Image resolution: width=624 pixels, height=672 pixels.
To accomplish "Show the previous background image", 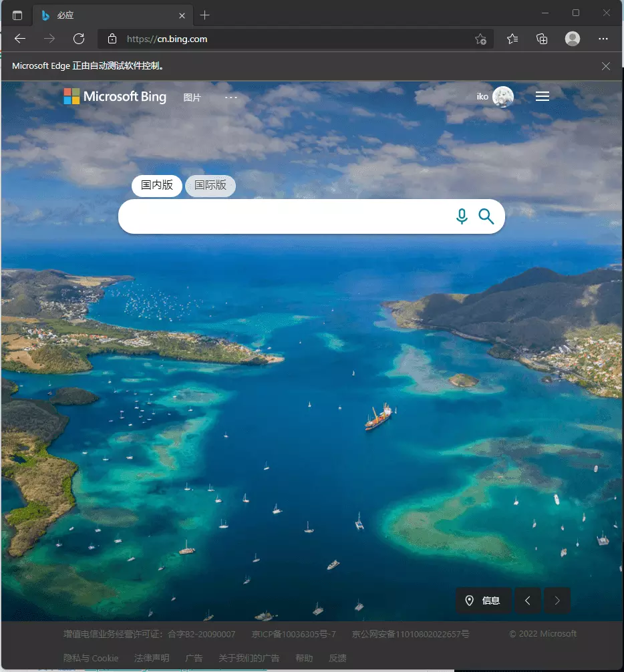I will click(528, 601).
